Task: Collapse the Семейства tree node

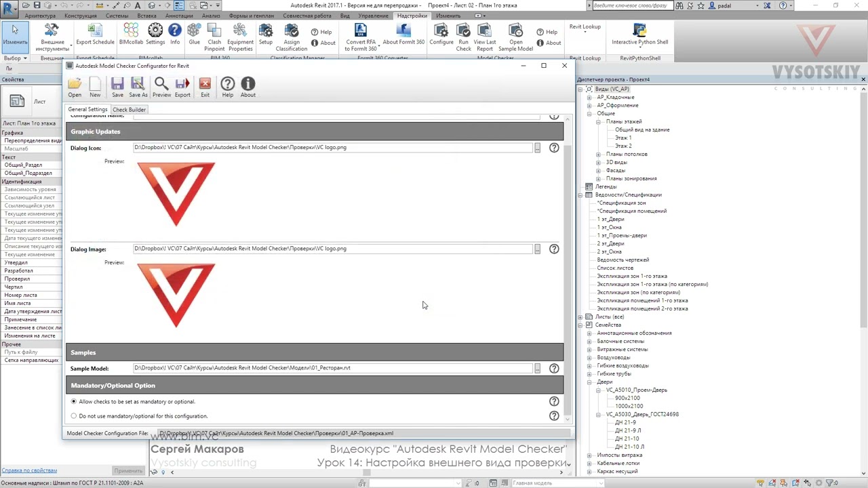Action: click(x=580, y=325)
